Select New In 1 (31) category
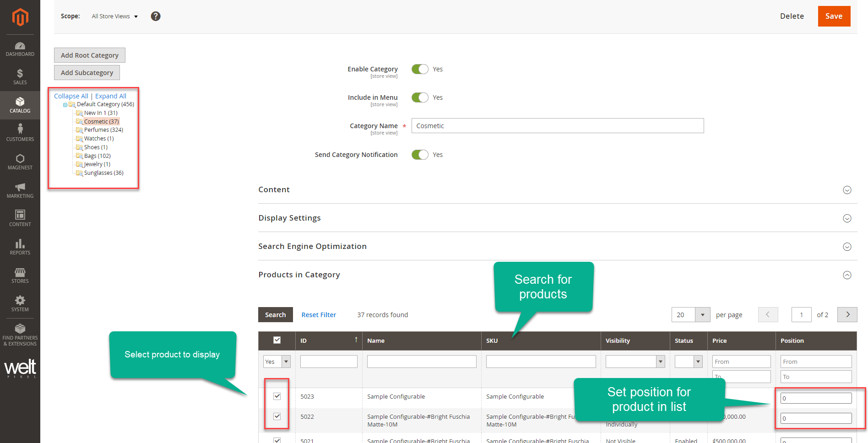Viewport: 868px width, 443px height. pyautogui.click(x=101, y=113)
